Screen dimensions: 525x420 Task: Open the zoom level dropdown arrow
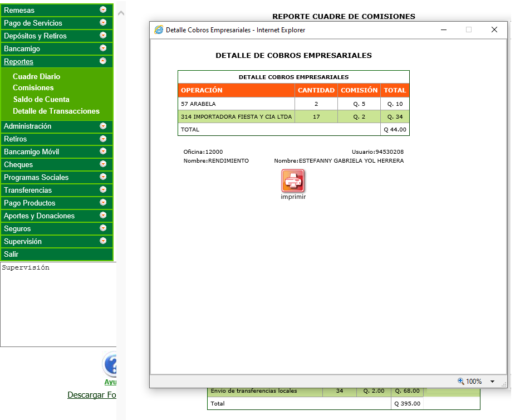coord(492,382)
